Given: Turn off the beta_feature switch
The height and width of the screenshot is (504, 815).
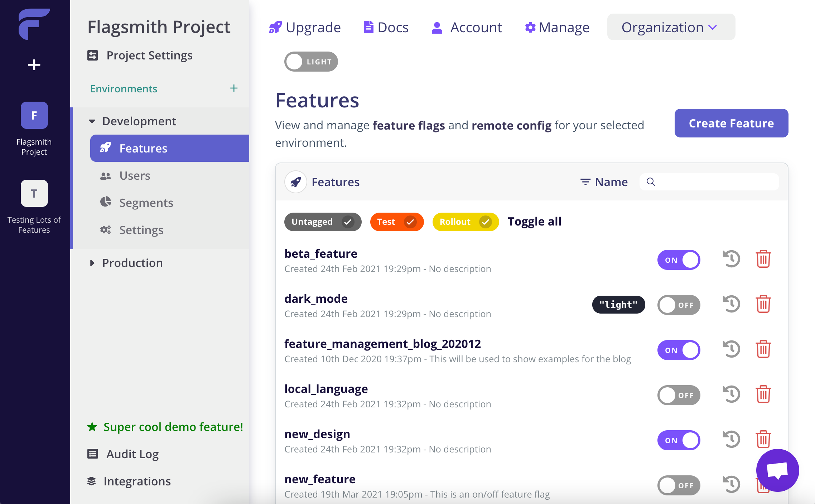Looking at the screenshot, I should (x=679, y=260).
